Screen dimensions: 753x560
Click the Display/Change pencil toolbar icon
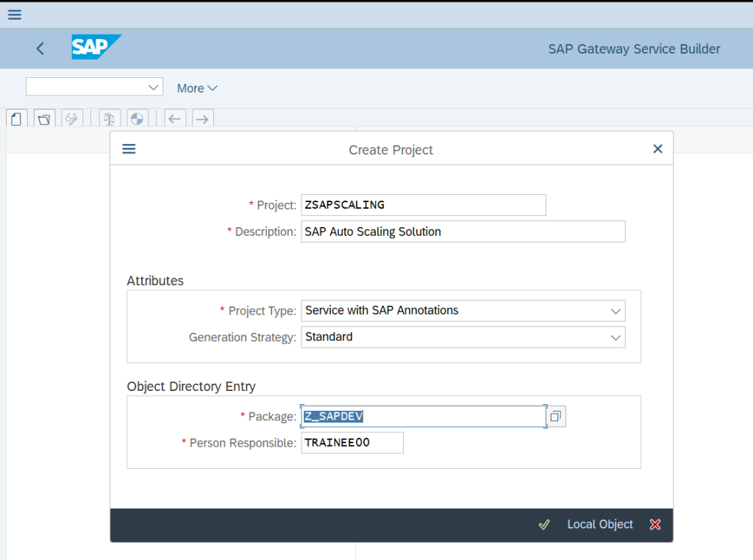click(72, 118)
